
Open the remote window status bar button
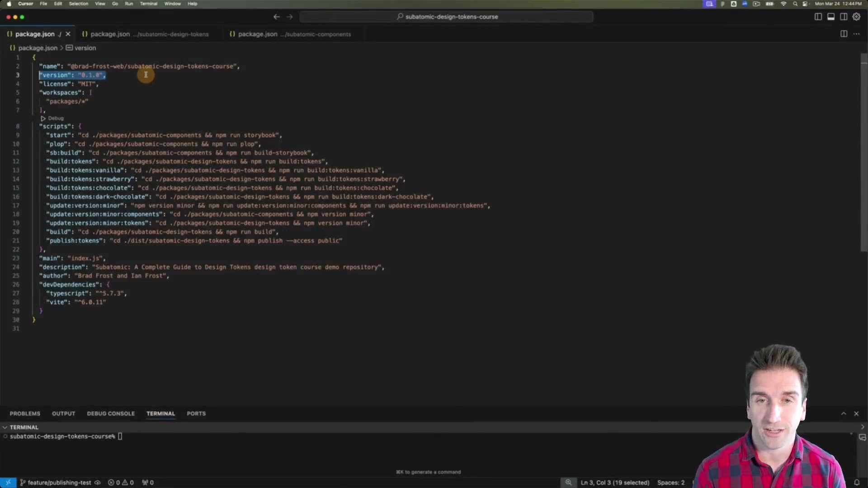8,483
